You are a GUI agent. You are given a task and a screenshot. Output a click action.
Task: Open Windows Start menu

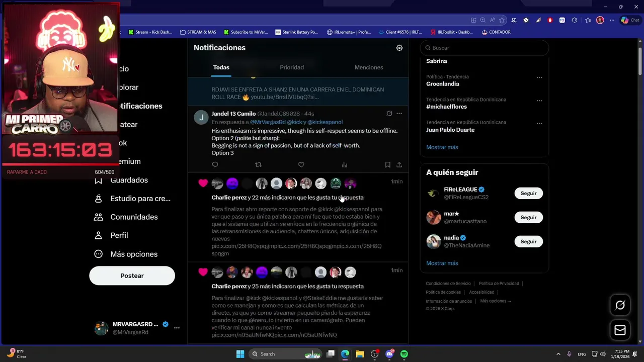click(x=240, y=354)
